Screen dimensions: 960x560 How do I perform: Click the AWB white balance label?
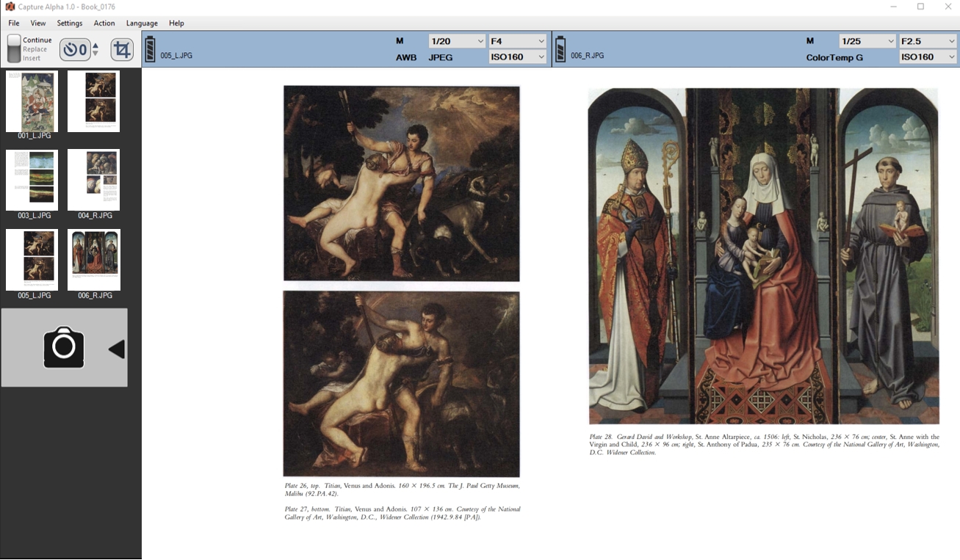tap(406, 57)
